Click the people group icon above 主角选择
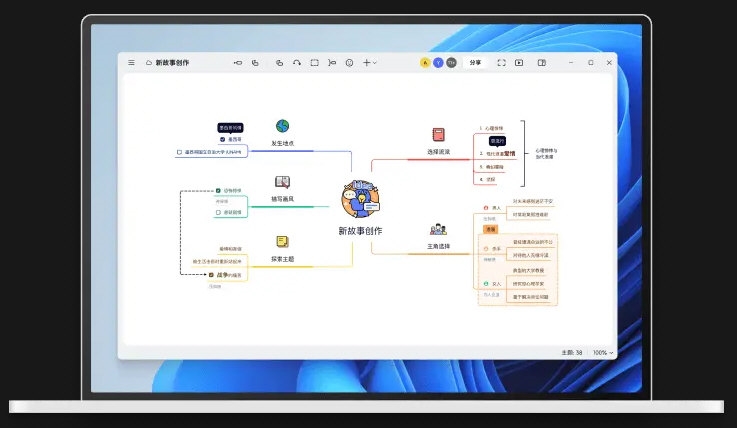Screen dimensions: 737x428 click(439, 229)
